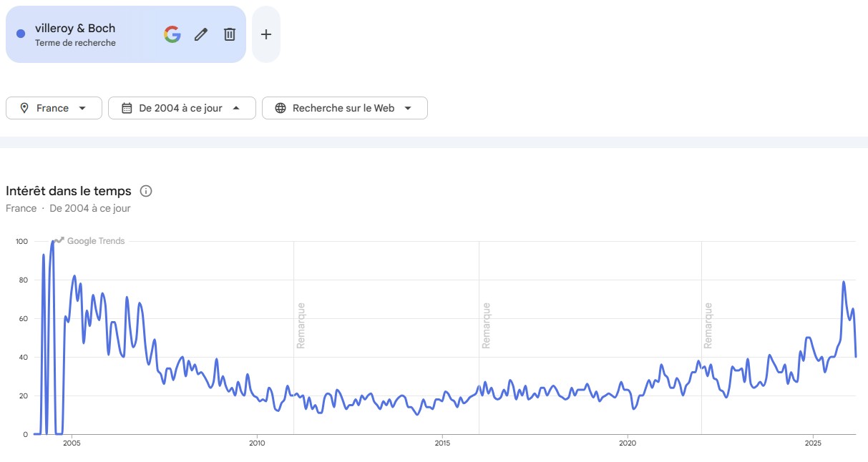Click the location pin icon in France filter
This screenshot has height=462, width=868.
coord(24,108)
